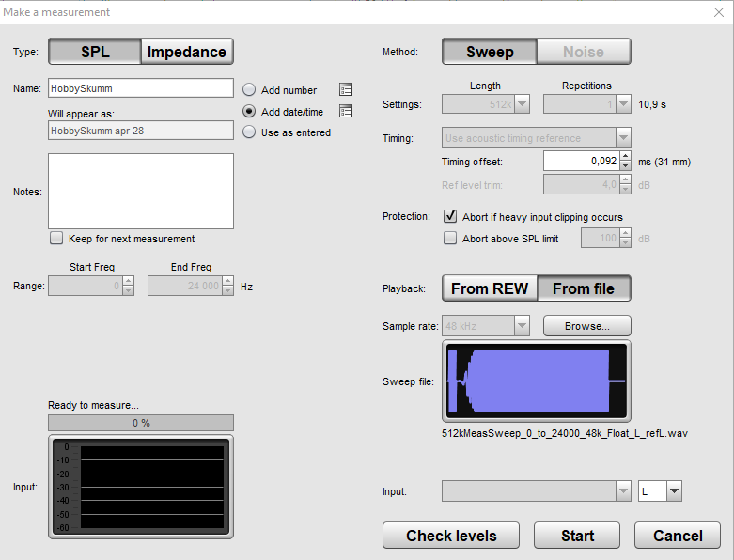Open Add number settings icon
734x560 pixels.
click(x=346, y=89)
